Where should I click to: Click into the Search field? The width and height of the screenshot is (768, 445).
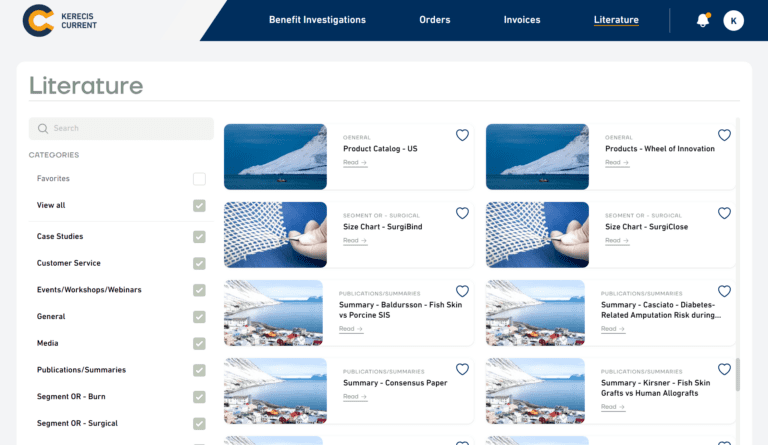click(121, 128)
